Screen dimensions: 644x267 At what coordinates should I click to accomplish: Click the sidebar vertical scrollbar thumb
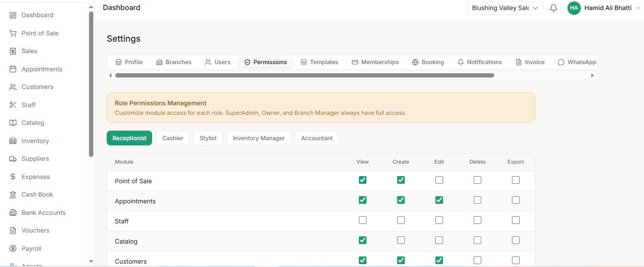(91, 84)
